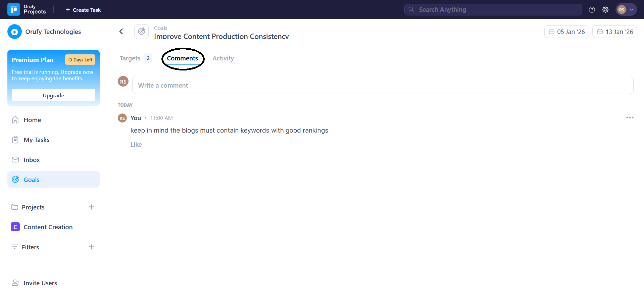Click the Upgrade button
Image resolution: width=644 pixels, height=293 pixels.
click(53, 95)
